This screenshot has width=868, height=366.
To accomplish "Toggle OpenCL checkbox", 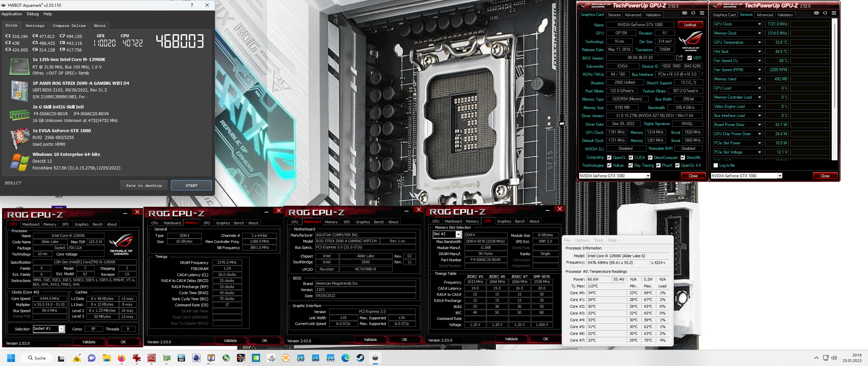I will point(609,158).
